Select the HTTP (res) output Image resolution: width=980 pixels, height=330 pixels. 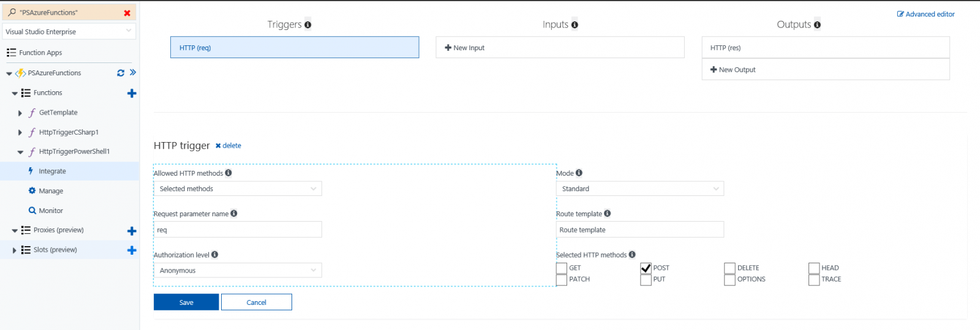[826, 47]
